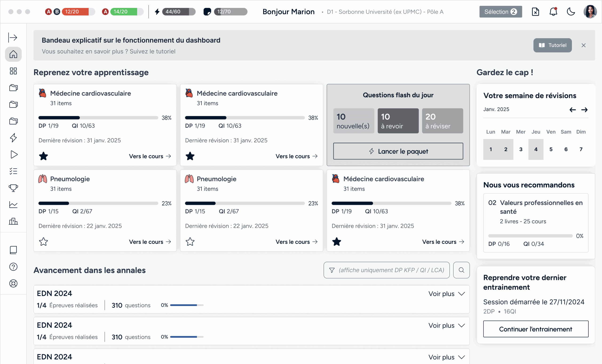Open the lifebuoy support icon in sidebar
The image size is (602, 364).
pyautogui.click(x=13, y=283)
